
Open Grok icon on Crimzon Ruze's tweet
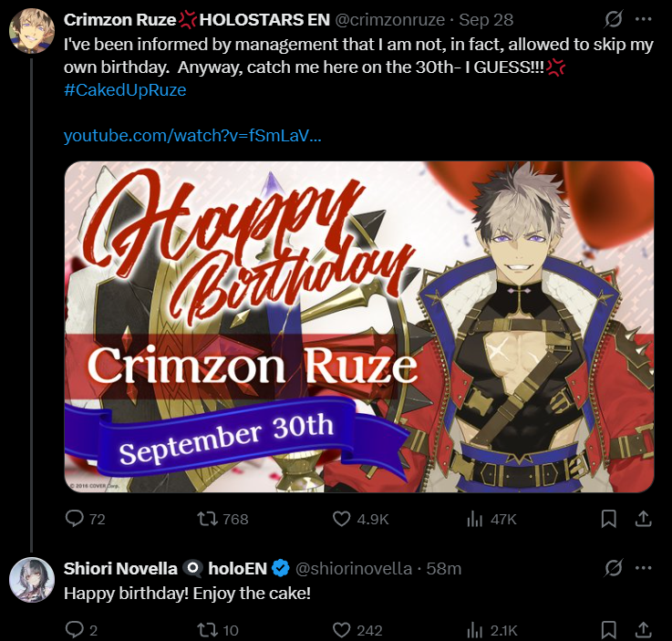tap(614, 19)
